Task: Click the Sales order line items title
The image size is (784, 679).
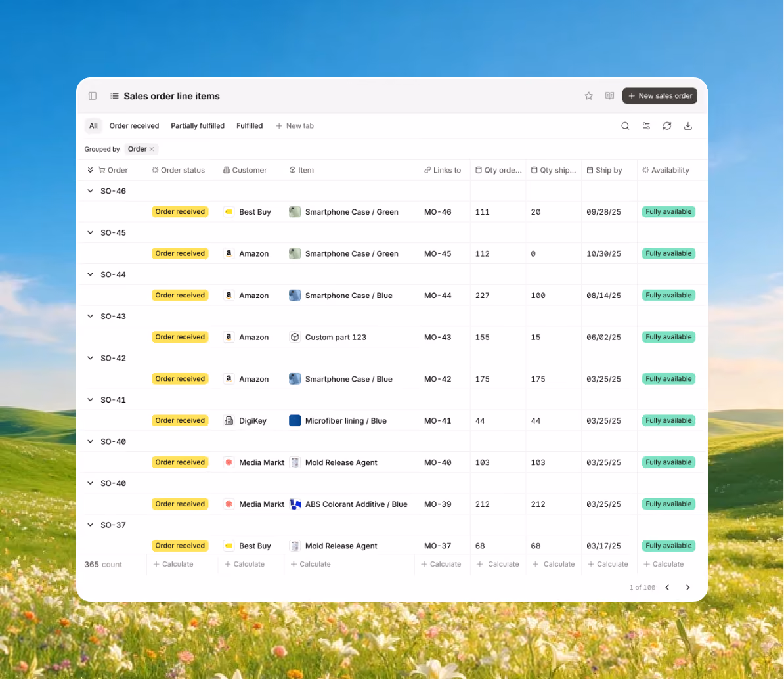Action: coord(171,96)
